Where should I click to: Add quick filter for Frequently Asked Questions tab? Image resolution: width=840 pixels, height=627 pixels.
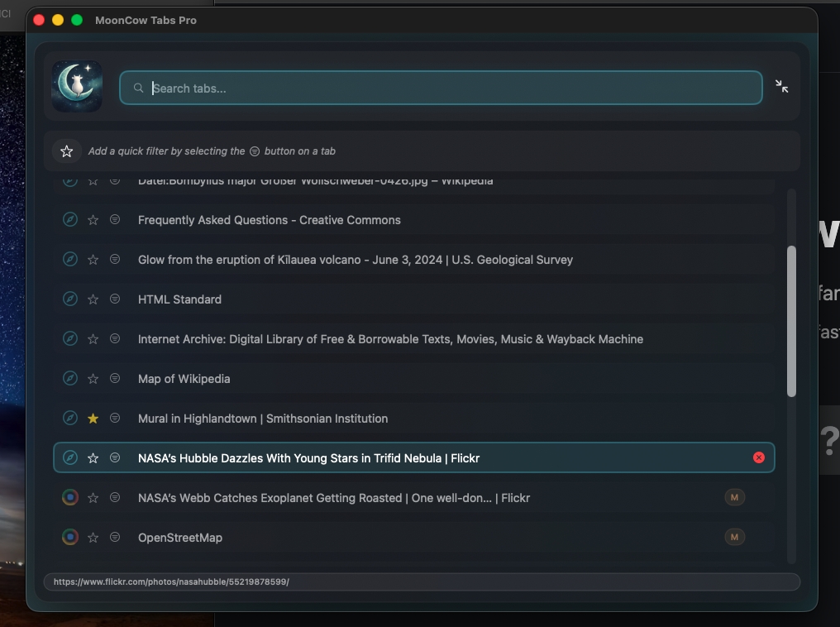115,220
